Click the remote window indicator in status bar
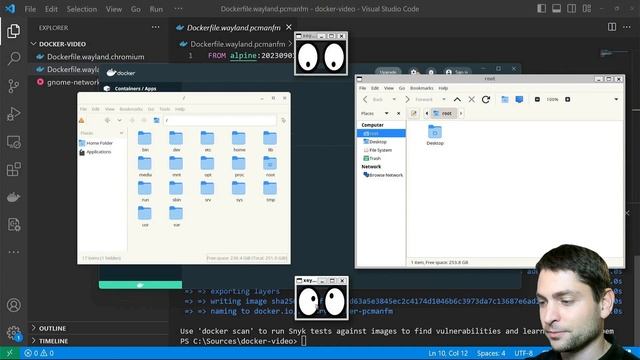The height and width of the screenshot is (360, 640). (x=9, y=353)
